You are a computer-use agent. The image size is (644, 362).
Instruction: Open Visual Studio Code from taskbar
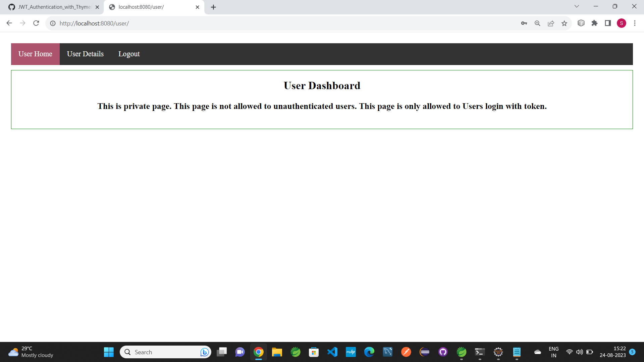click(x=332, y=352)
